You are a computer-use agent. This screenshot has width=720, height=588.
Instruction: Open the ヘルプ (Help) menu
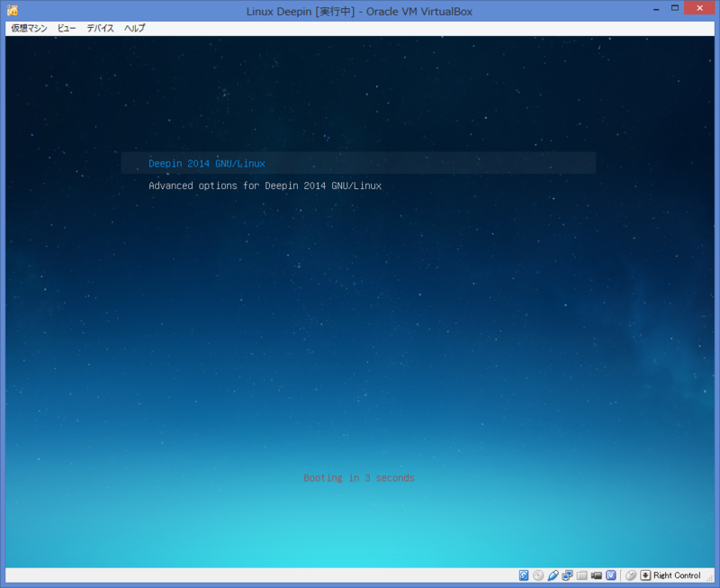[133, 28]
